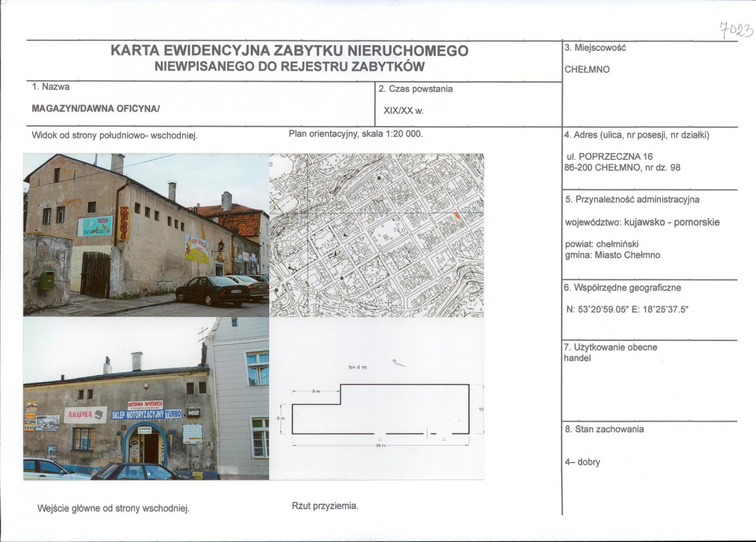Click the caption 'Rzut przyziemia.'
756x542 pixels.
click(325, 506)
